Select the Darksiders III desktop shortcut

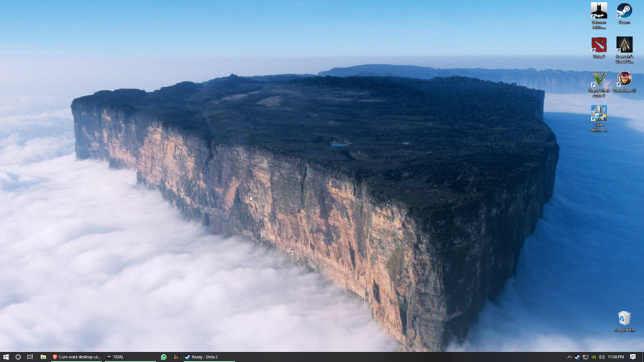624,79
